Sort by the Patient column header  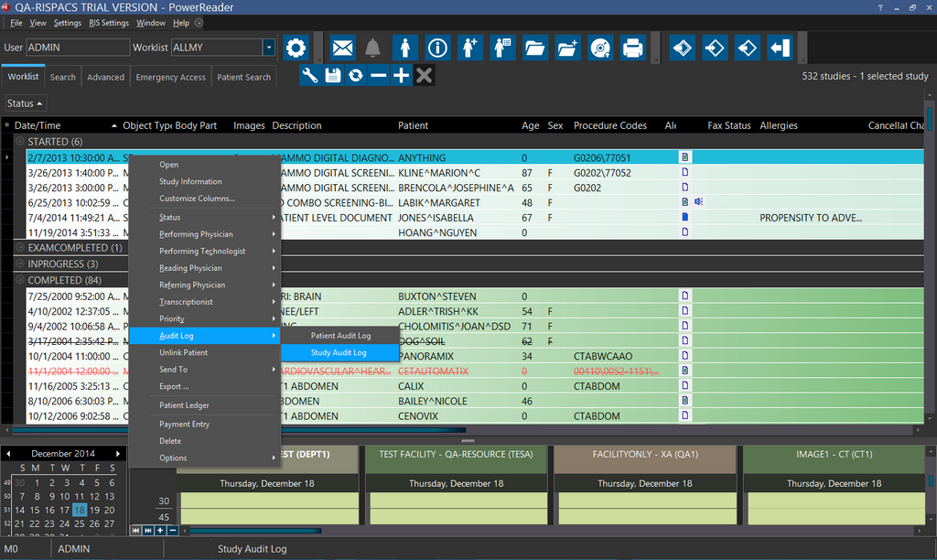(414, 125)
